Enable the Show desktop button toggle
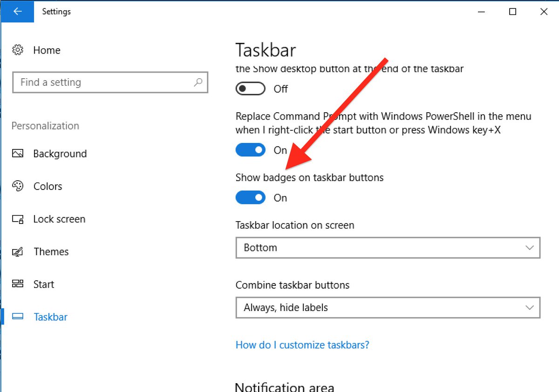The width and height of the screenshot is (559, 392). pos(250,88)
